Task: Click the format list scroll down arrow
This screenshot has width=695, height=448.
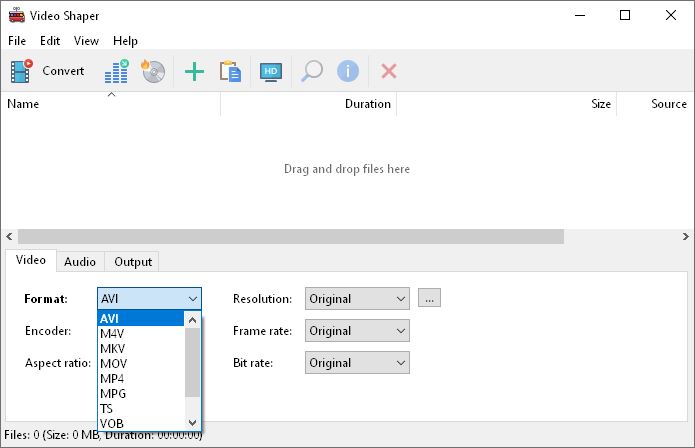Action: pos(192,423)
